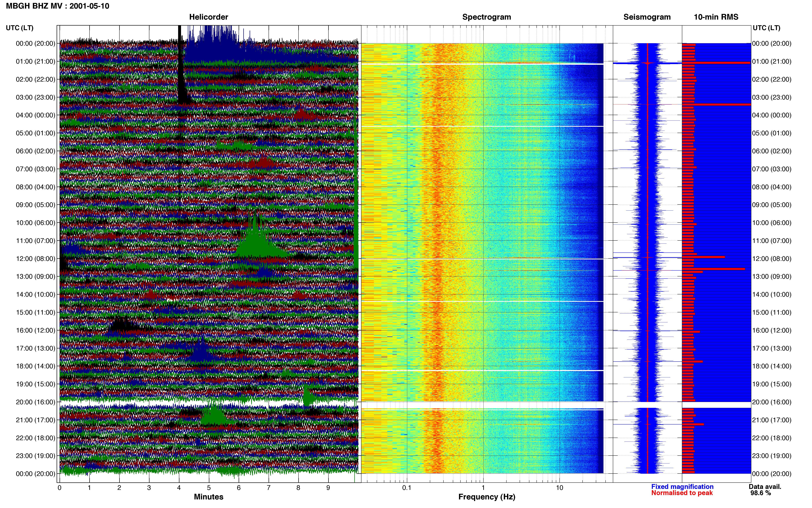
Task: Click minute tick '4' under the helicorder
Action: [179, 487]
